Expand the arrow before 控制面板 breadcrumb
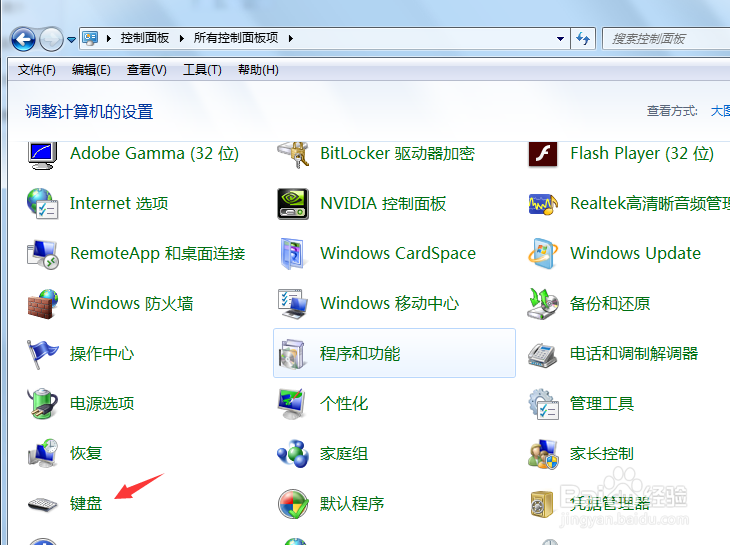 (108, 39)
